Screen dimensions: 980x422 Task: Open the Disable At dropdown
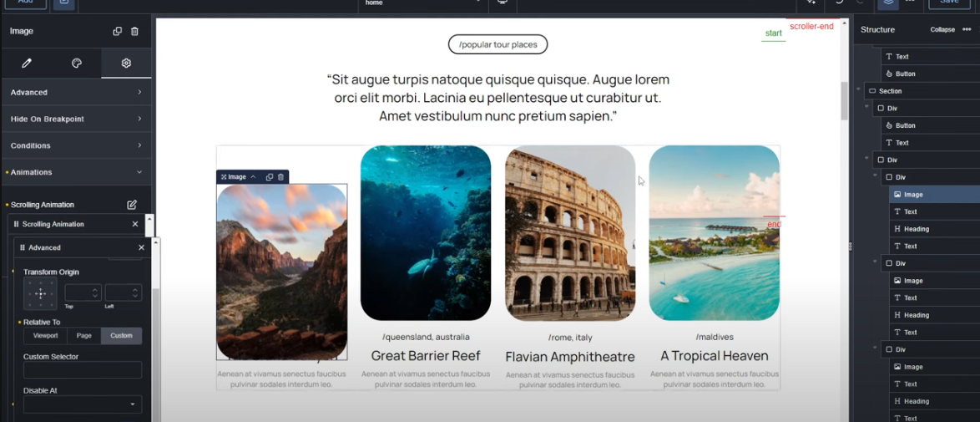pos(83,404)
